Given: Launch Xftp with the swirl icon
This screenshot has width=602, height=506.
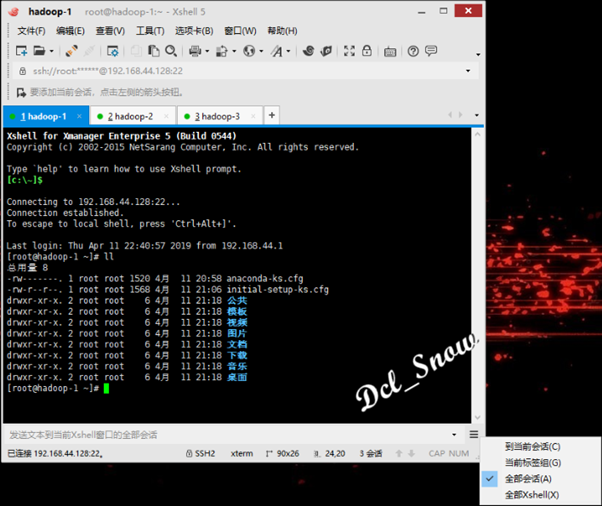Looking at the screenshot, I should 308,51.
